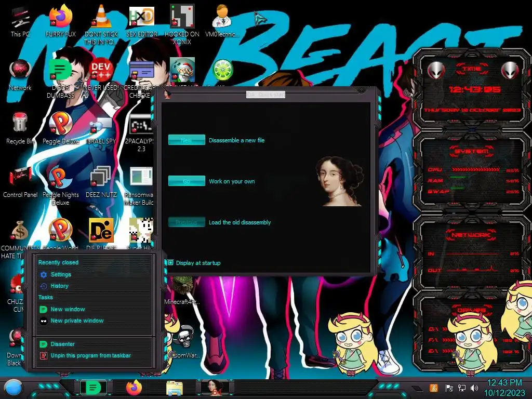Open File Explorer from the taskbar

tap(175, 388)
